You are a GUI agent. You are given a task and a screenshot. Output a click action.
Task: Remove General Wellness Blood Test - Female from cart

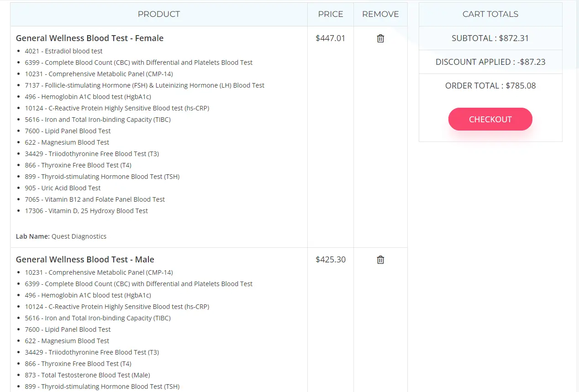coord(380,38)
